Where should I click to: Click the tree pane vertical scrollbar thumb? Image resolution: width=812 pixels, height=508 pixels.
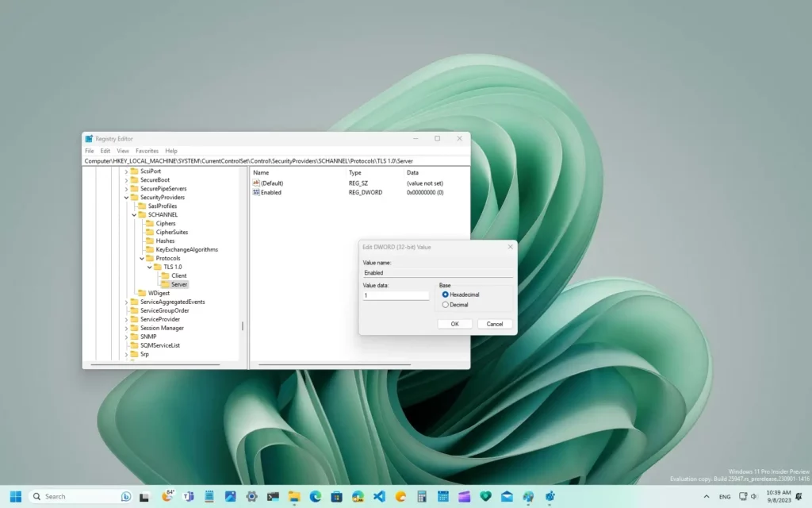[x=243, y=326]
